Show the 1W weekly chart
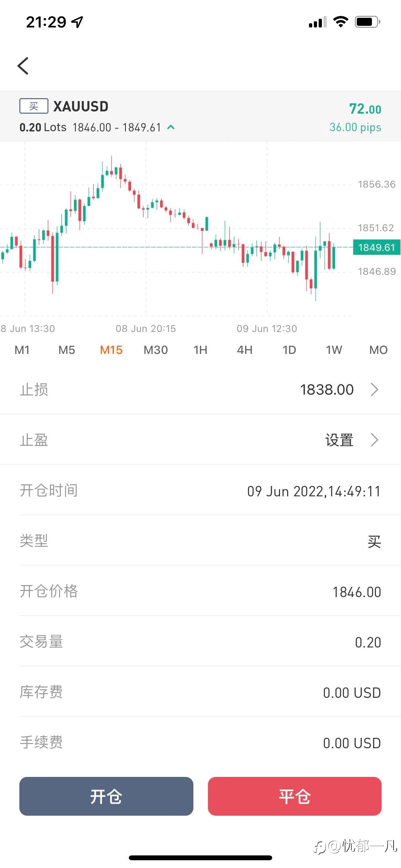The image size is (401, 868). (x=334, y=350)
